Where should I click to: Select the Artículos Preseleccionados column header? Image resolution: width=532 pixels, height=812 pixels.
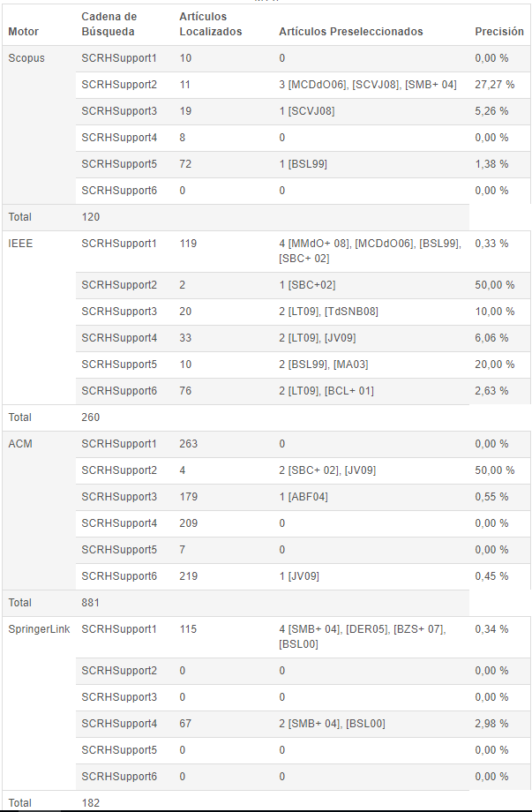click(x=350, y=32)
